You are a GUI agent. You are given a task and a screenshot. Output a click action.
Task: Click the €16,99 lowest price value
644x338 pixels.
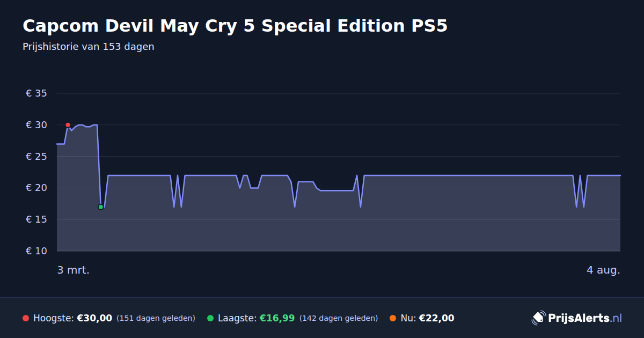tap(277, 318)
